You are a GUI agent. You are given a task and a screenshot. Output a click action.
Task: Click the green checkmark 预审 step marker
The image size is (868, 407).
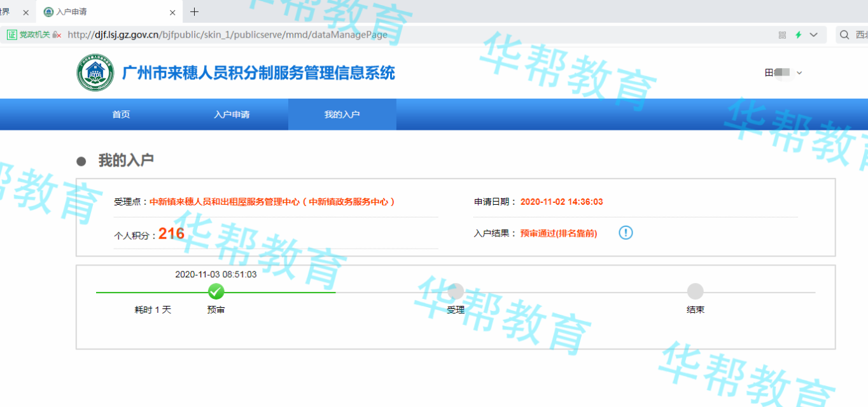(216, 291)
